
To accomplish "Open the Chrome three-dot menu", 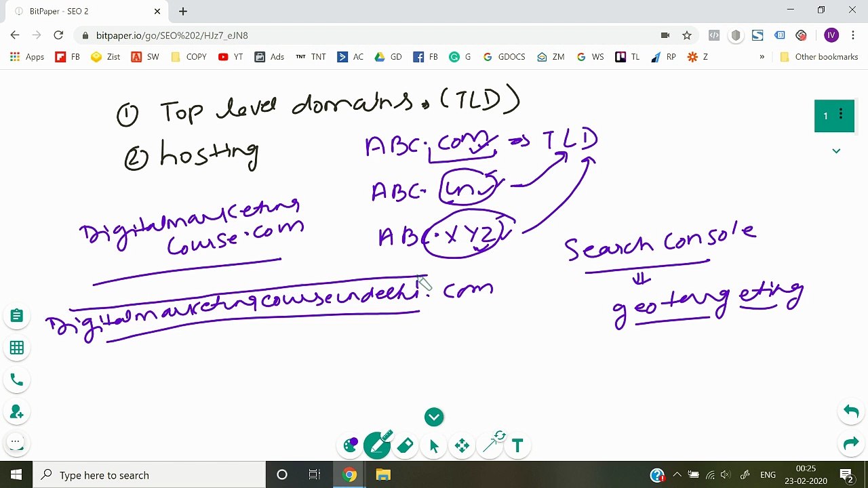I will [x=853, y=35].
